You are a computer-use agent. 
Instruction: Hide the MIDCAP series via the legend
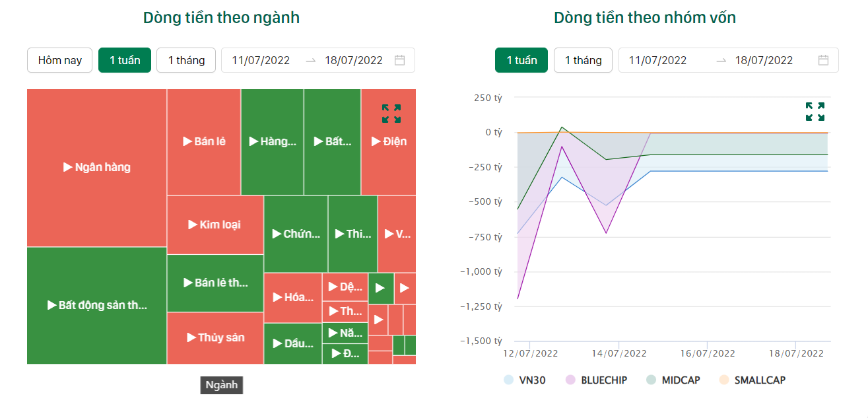(x=673, y=380)
